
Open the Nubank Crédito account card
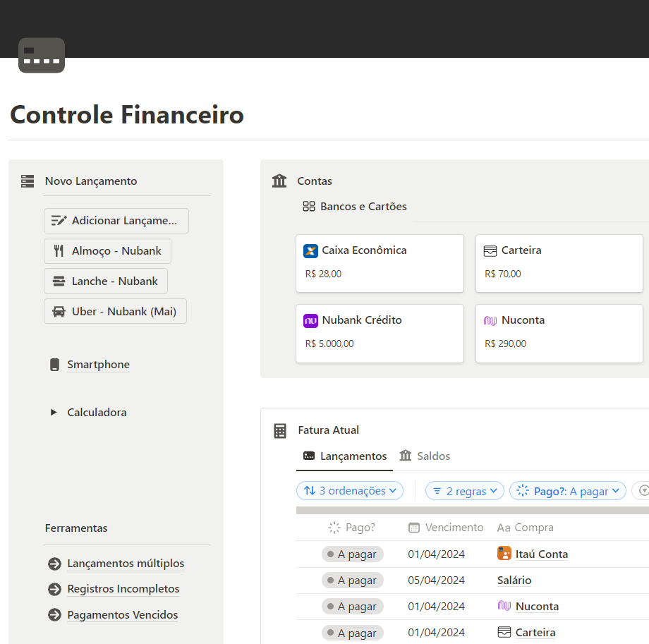tap(380, 333)
